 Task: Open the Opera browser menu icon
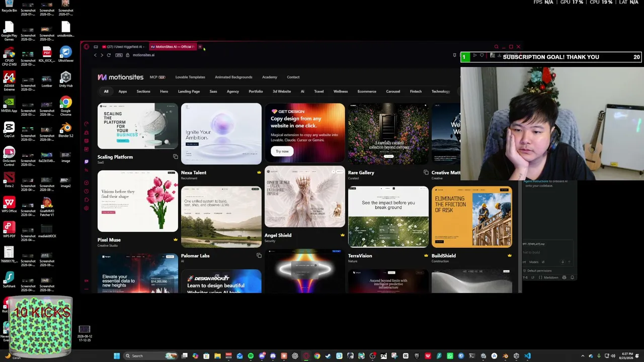[x=87, y=47]
